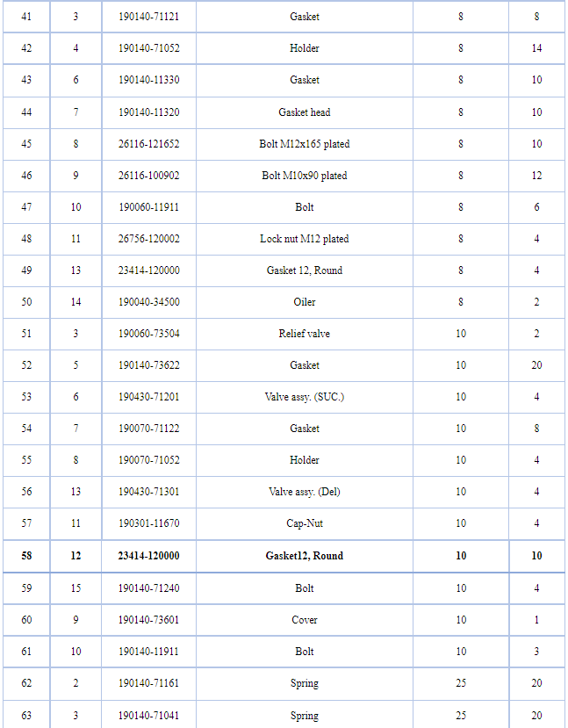Click the Cap-Nut description cell

[305, 523]
